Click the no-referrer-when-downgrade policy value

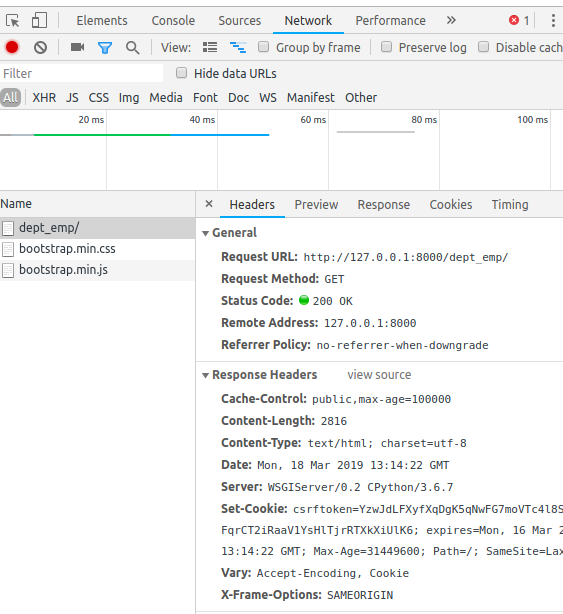click(x=402, y=345)
